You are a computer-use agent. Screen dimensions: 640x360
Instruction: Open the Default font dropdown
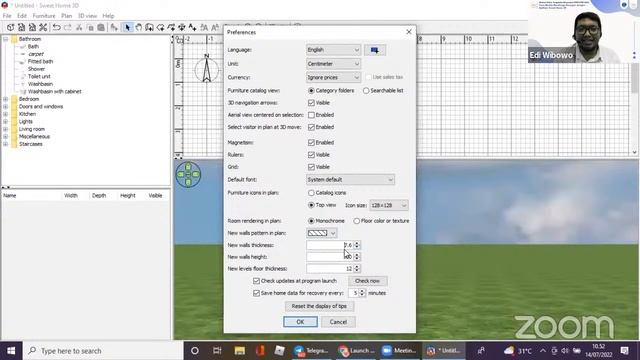coord(350,180)
